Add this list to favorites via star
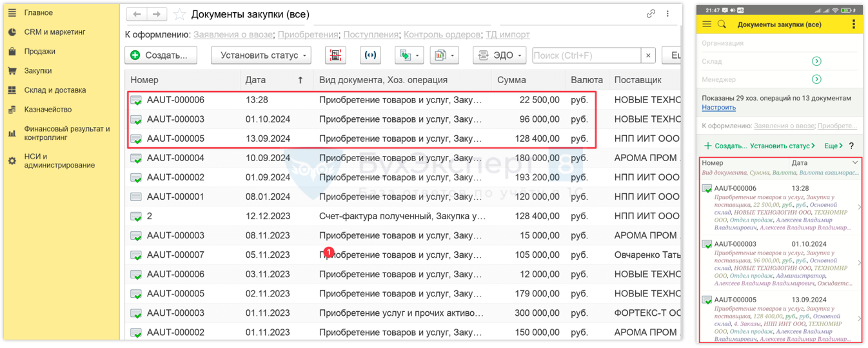 [x=180, y=14]
